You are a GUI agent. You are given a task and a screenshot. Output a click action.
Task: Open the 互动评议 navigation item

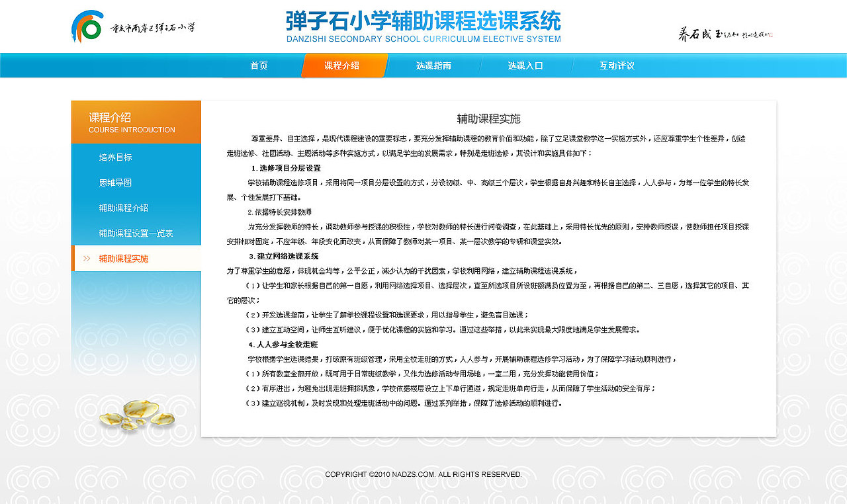pyautogui.click(x=616, y=65)
